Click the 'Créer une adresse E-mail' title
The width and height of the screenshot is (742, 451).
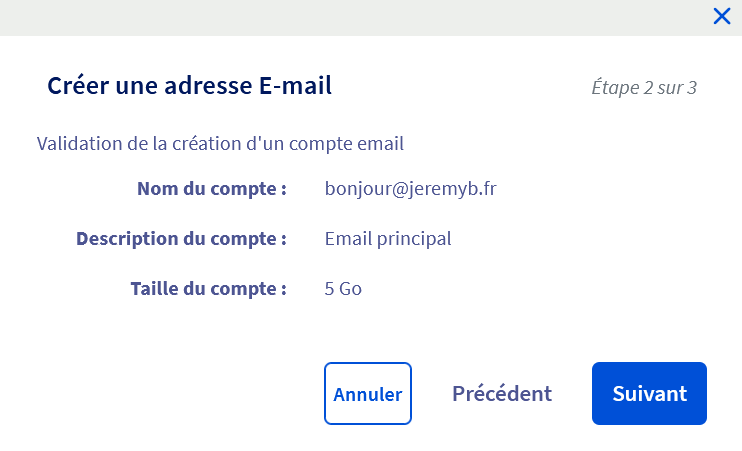(189, 86)
